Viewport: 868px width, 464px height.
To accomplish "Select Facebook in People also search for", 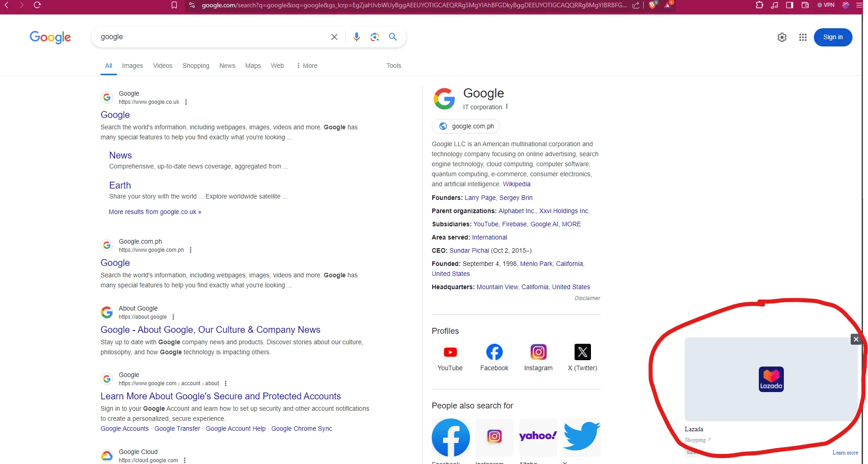I will [x=451, y=438].
